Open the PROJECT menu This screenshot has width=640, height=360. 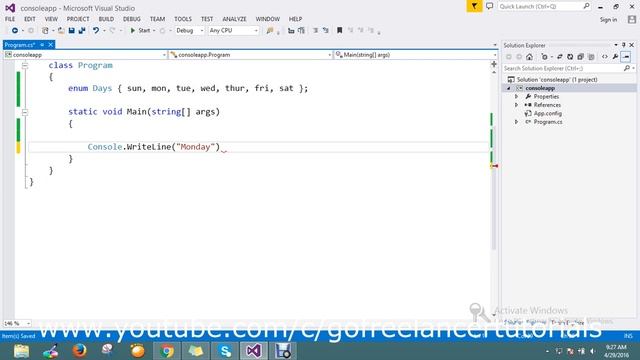point(78,19)
